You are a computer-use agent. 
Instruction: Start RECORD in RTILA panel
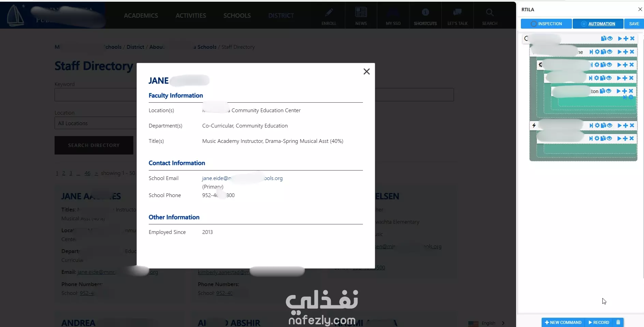pyautogui.click(x=599, y=322)
